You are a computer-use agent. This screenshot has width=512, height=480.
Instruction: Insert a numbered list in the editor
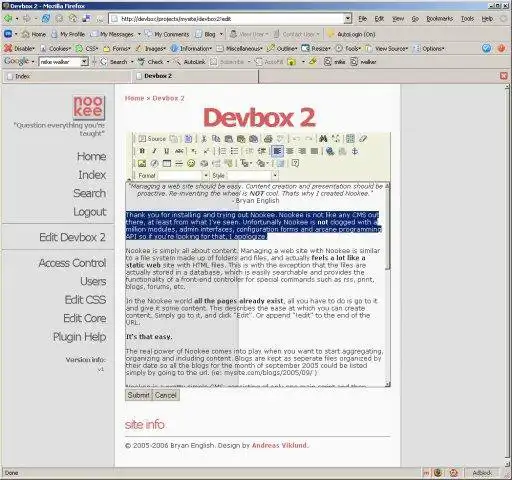click(222, 151)
